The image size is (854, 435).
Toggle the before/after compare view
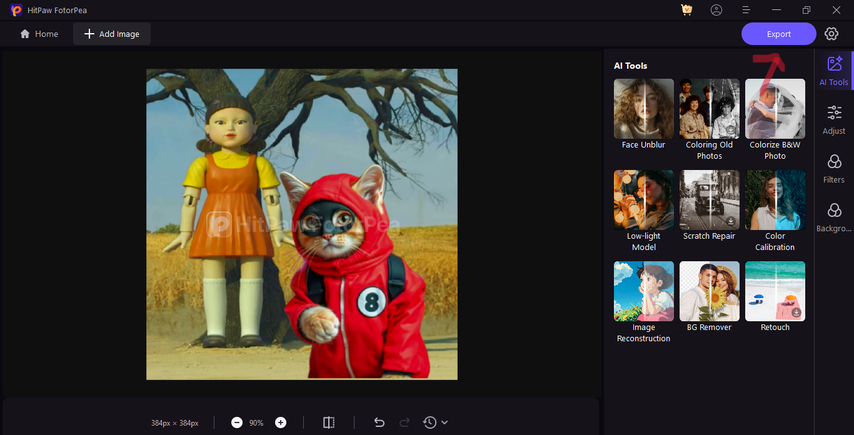[x=329, y=423]
